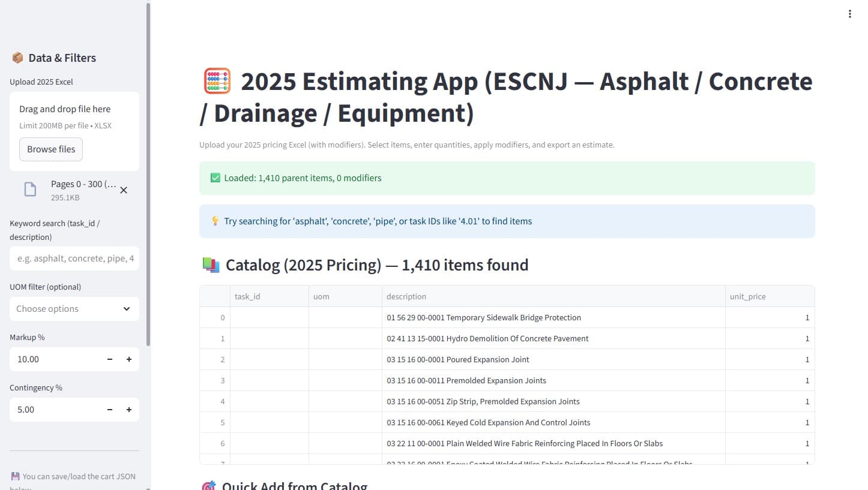Click the lightbulb icon in the tip banner
Viewport: 868px width, 490px height.
pos(215,221)
